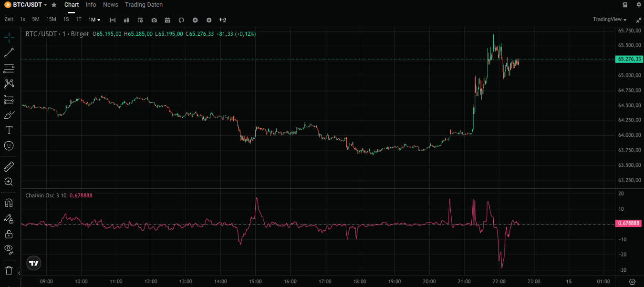Open the TradingView chart source dropdown

(610, 20)
